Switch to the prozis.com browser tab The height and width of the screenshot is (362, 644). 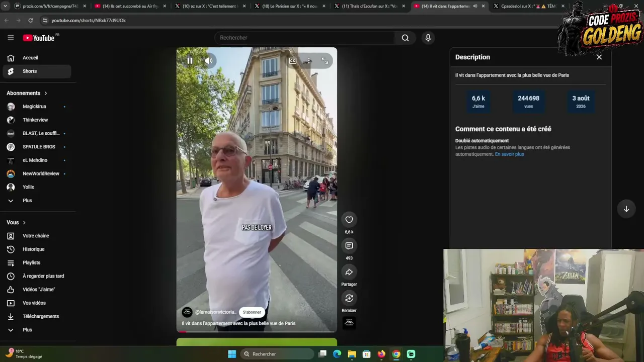click(x=50, y=6)
